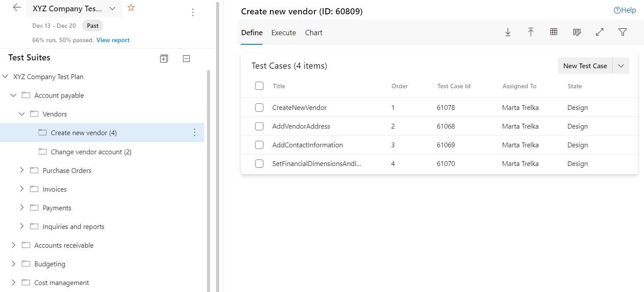The image size is (644, 292).
Task: Click Accounts receivable folder icon
Action: click(x=26, y=245)
